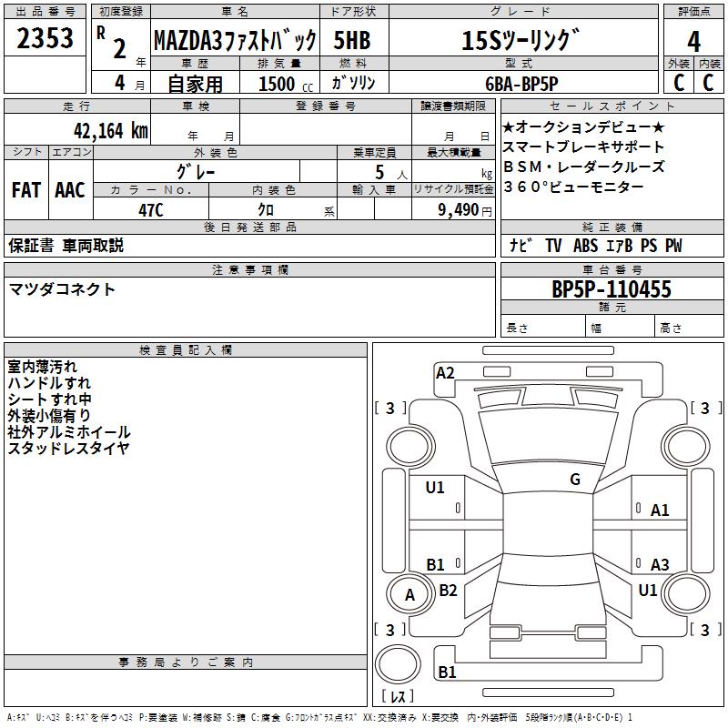The image size is (728, 728).
Task: Click the equipment item PW
Action: point(673,245)
